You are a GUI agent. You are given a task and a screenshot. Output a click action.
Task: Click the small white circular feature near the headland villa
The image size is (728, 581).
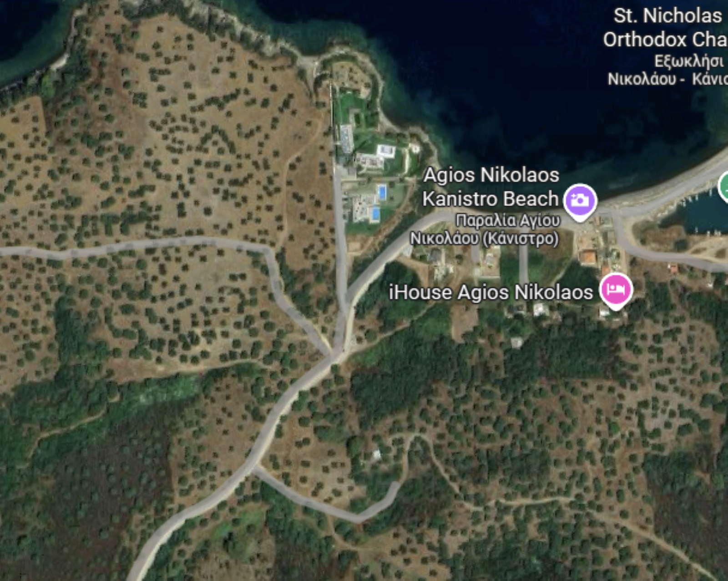pyautogui.click(x=414, y=148)
